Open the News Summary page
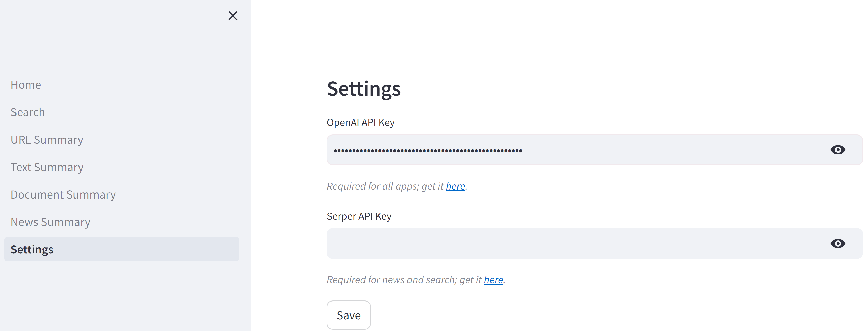 [x=51, y=222]
